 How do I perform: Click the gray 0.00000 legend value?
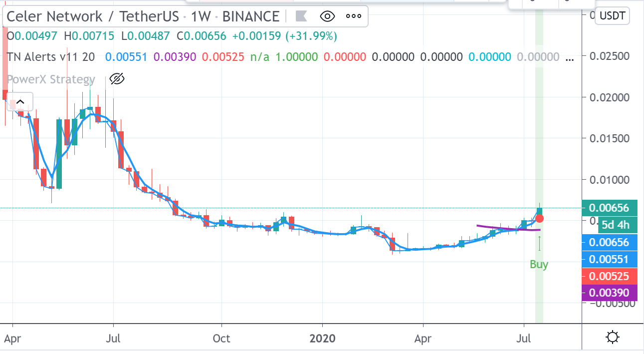tap(538, 57)
